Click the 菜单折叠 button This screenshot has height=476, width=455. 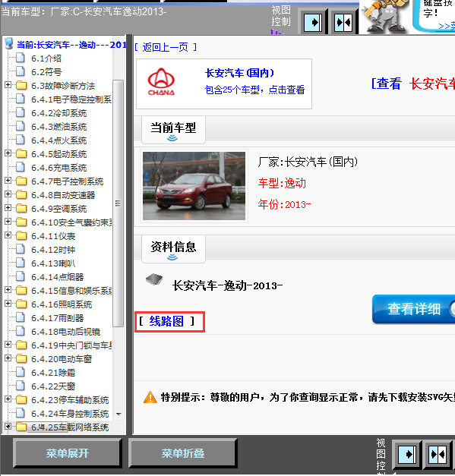tap(182, 453)
